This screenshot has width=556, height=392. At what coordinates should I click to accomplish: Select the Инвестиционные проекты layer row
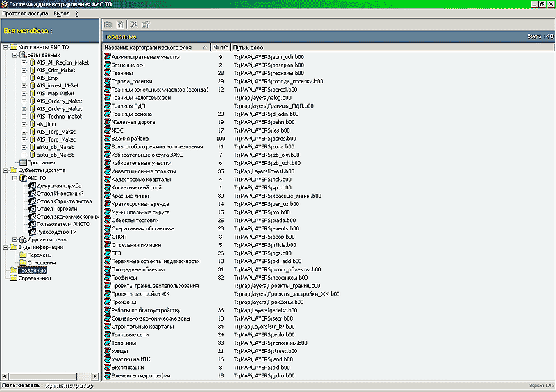point(143,171)
